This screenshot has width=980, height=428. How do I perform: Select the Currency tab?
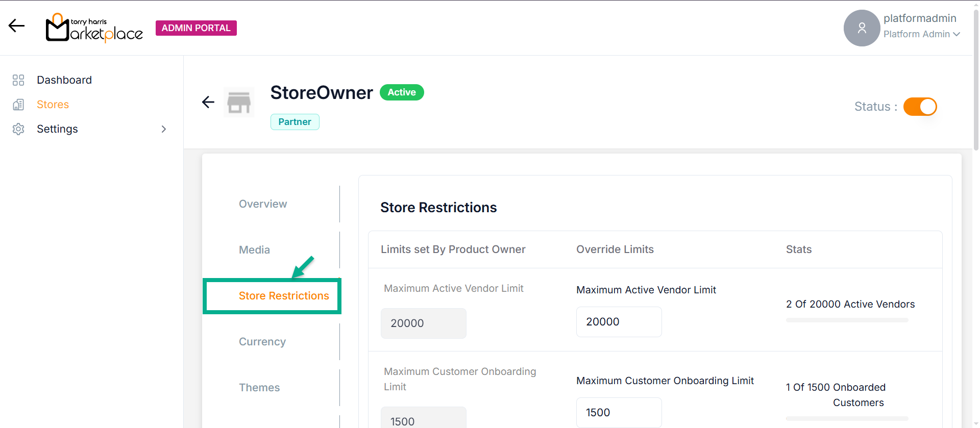click(x=262, y=342)
